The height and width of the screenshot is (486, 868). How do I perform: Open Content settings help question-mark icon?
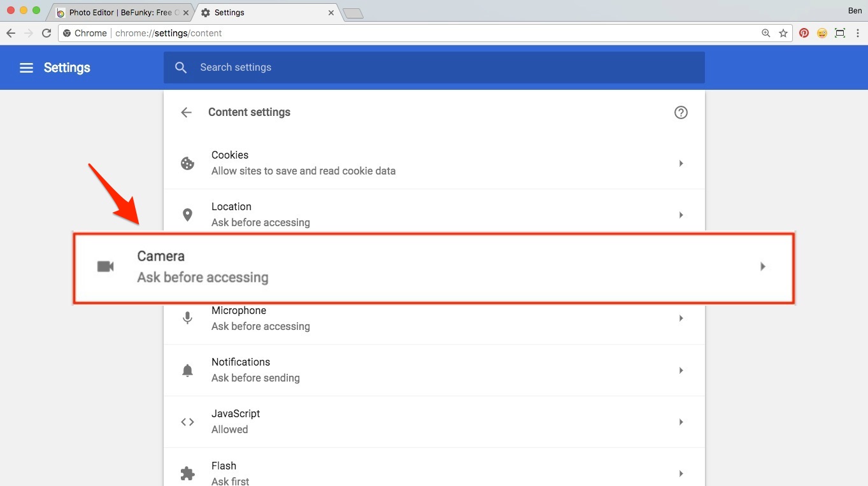pos(681,113)
